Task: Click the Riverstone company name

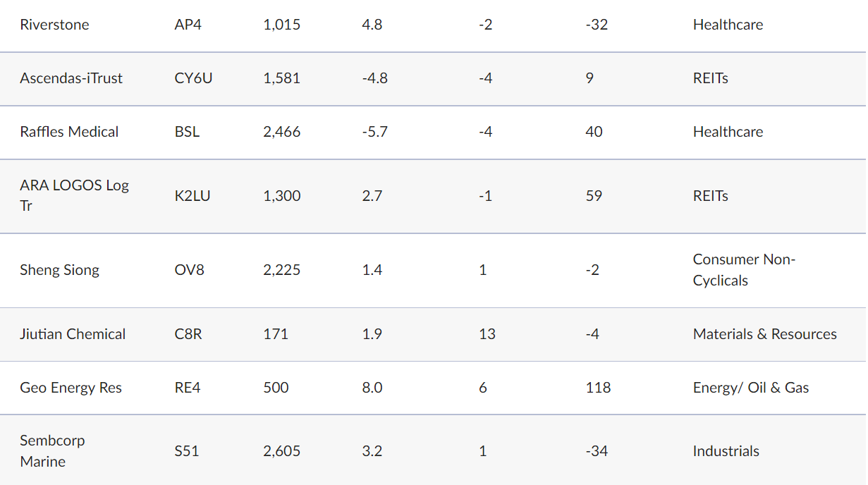Action: [x=54, y=25]
